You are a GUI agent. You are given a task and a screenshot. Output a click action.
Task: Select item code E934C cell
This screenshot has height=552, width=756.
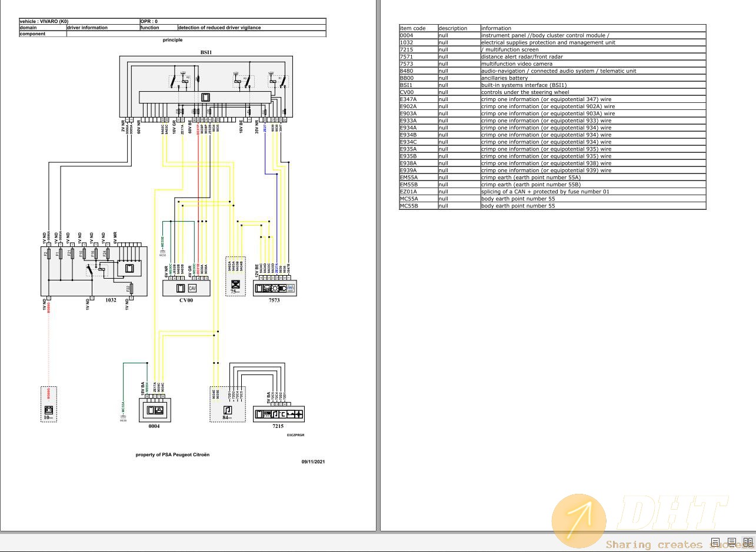click(x=418, y=142)
